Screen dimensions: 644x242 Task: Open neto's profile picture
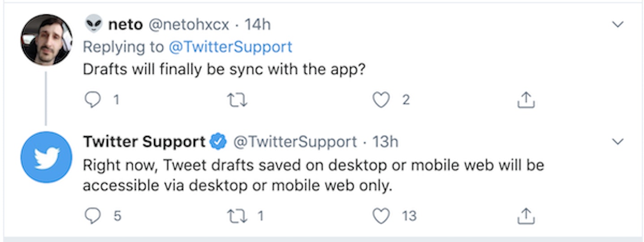(x=46, y=39)
